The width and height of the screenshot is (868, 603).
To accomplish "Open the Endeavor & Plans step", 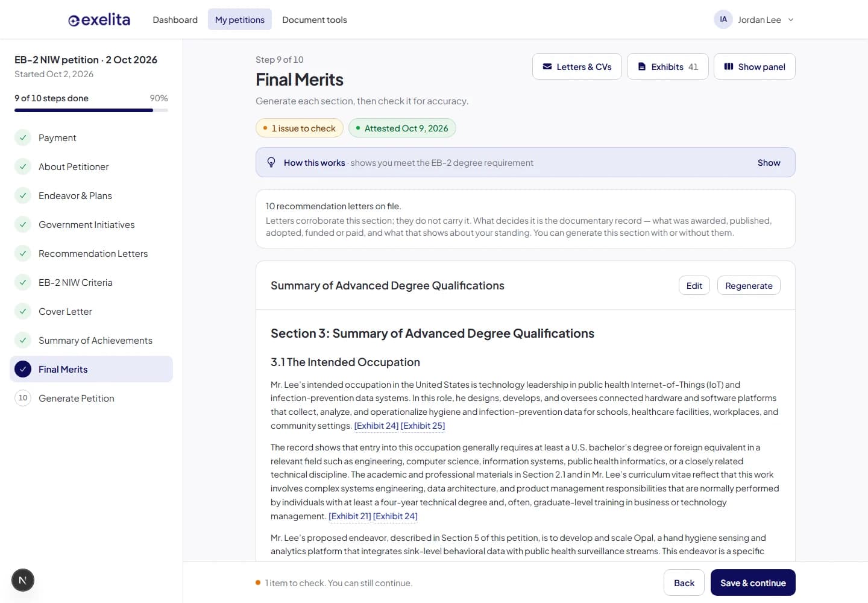I will (x=91, y=195).
